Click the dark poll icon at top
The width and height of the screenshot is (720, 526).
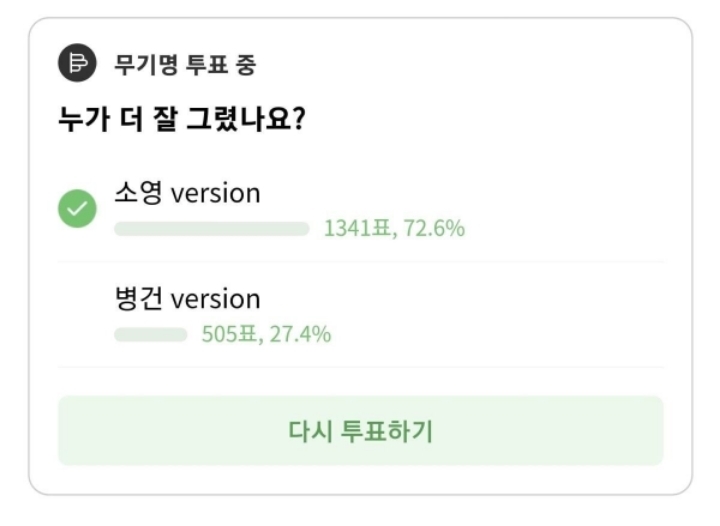coord(76,64)
